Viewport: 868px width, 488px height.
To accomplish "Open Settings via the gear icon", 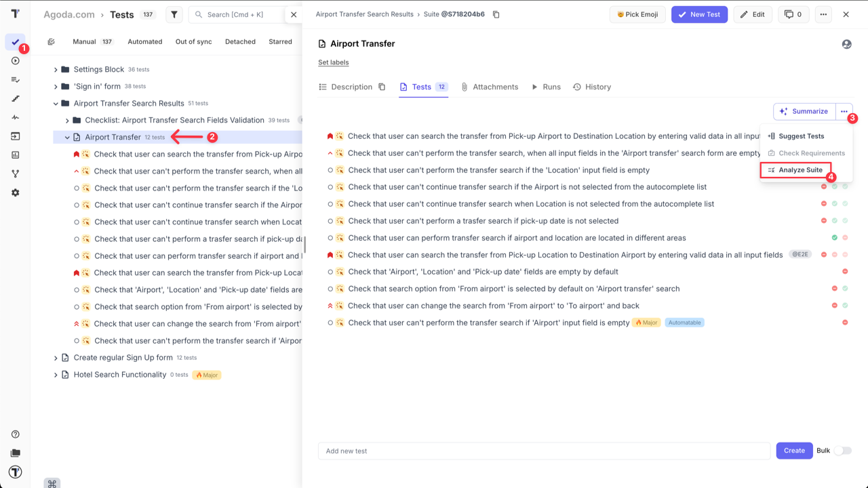I will coord(15,192).
